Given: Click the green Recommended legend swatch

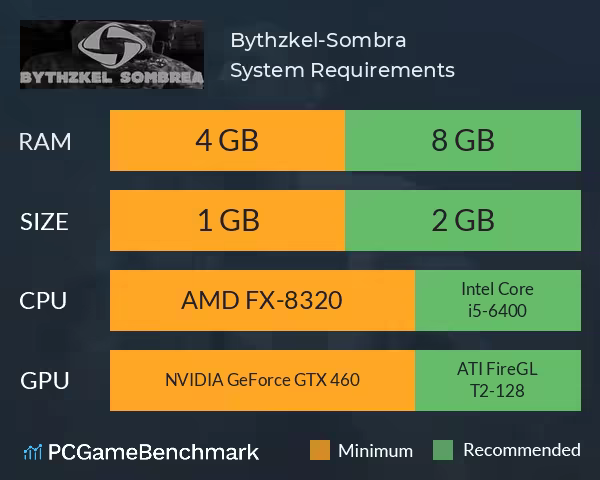Looking at the screenshot, I should (x=444, y=450).
